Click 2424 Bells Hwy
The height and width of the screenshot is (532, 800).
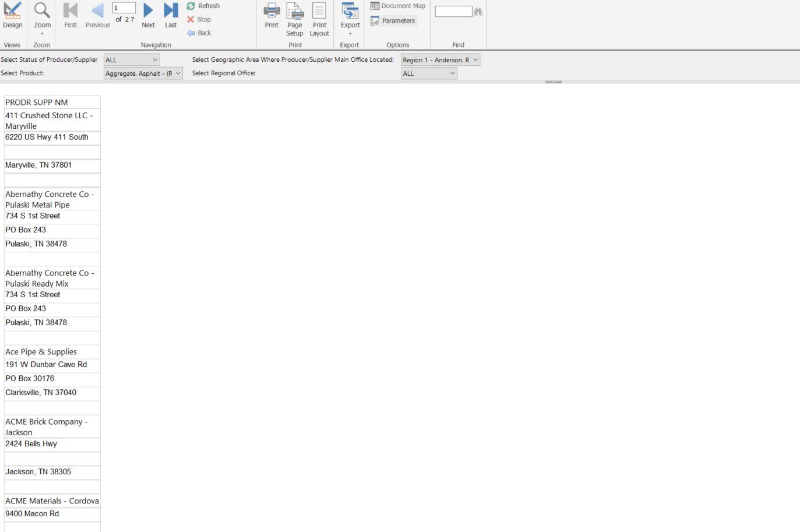point(52,444)
